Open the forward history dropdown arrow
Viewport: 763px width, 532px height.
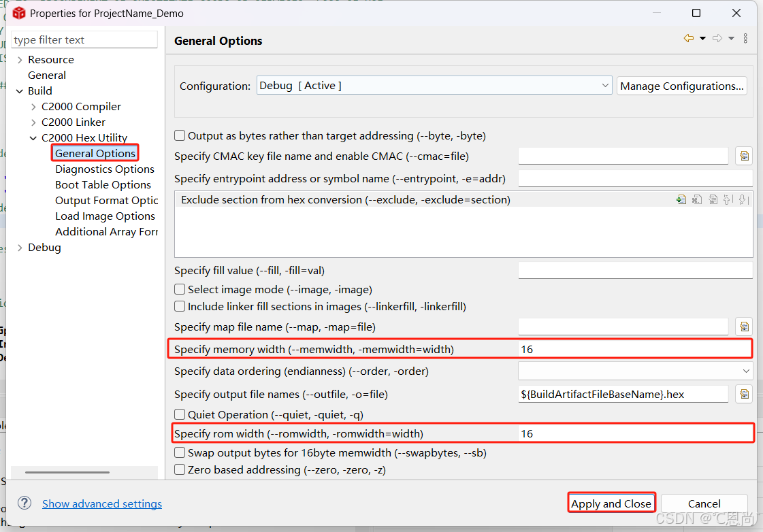pos(732,38)
